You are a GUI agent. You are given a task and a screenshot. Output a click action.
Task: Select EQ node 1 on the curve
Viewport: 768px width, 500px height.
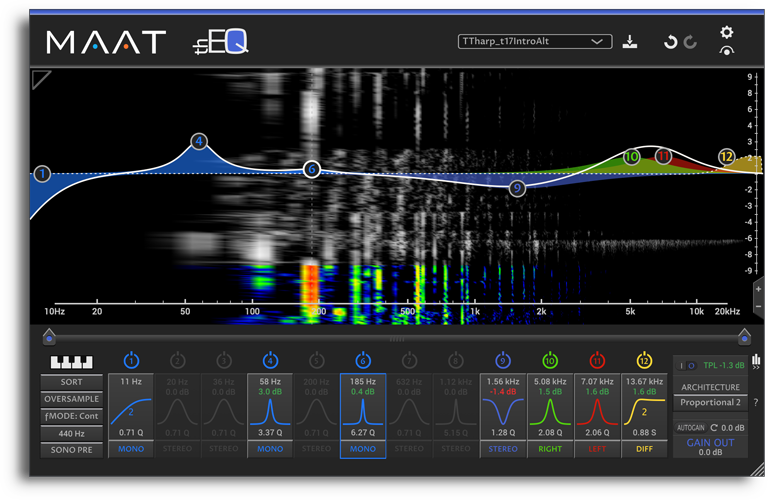[x=43, y=173]
